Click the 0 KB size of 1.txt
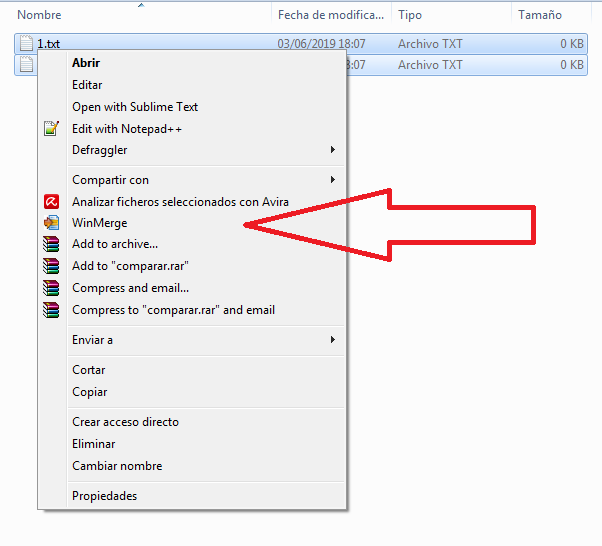602x546 pixels. click(572, 44)
